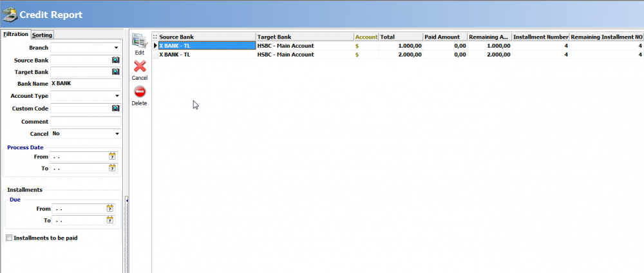Viewport: 644px width, 273px height.
Task: Open the Source Bank lookup icon
Action: [x=116, y=61]
